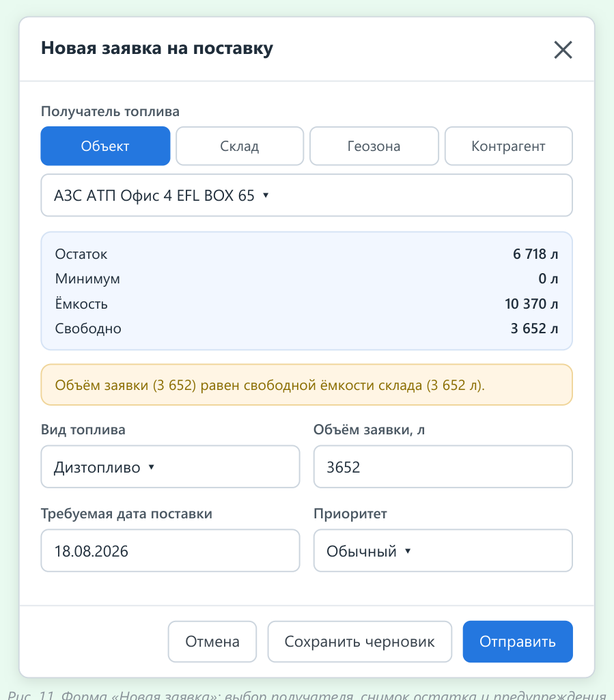The image size is (614, 700).
Task: Focus the request volume field 3652
Action: 443,467
